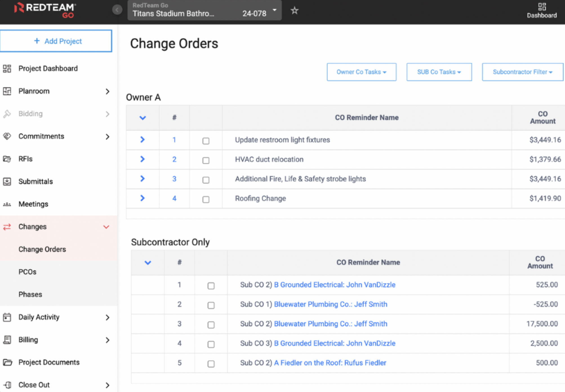The height and width of the screenshot is (392, 565).
Task: Check the 17,500.00 row checkbox
Action: [211, 325]
